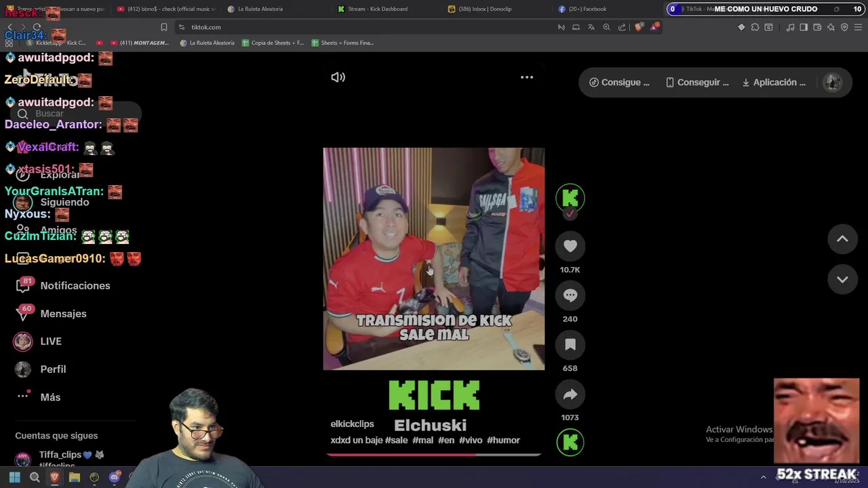The image size is (868, 488).
Task: Open the Copia de Sheets bookmark
Action: tap(273, 43)
